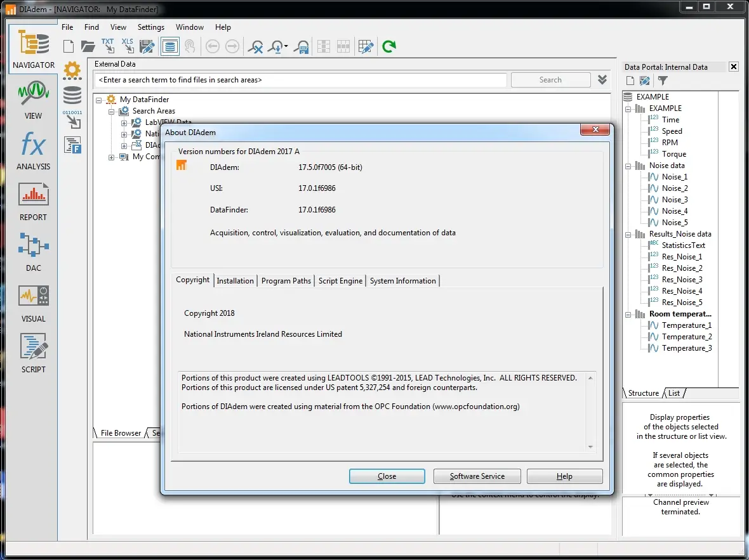Switch to the System Information tab
This screenshot has height=560, width=749.
click(x=402, y=281)
